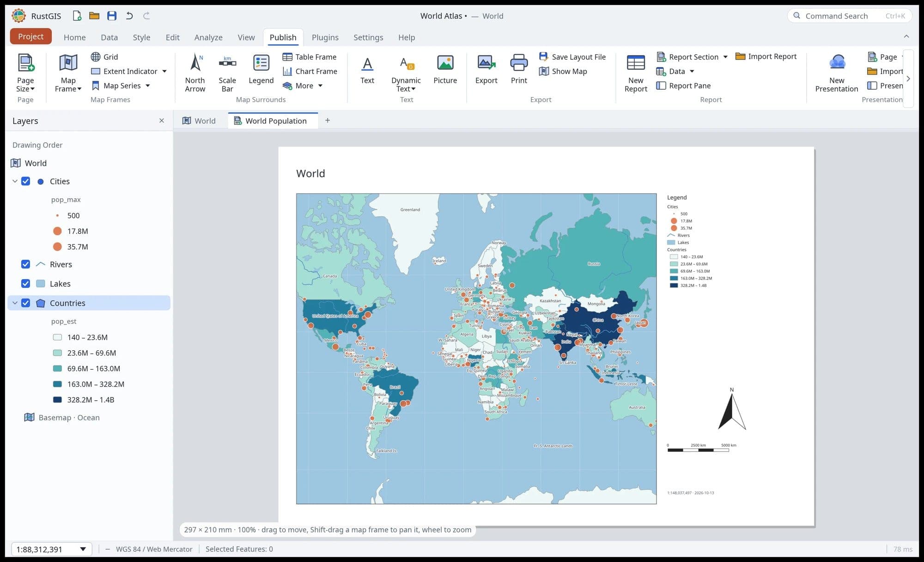Click the 140 – 23.6M color swatch
The height and width of the screenshot is (562, 924).
[x=57, y=337]
